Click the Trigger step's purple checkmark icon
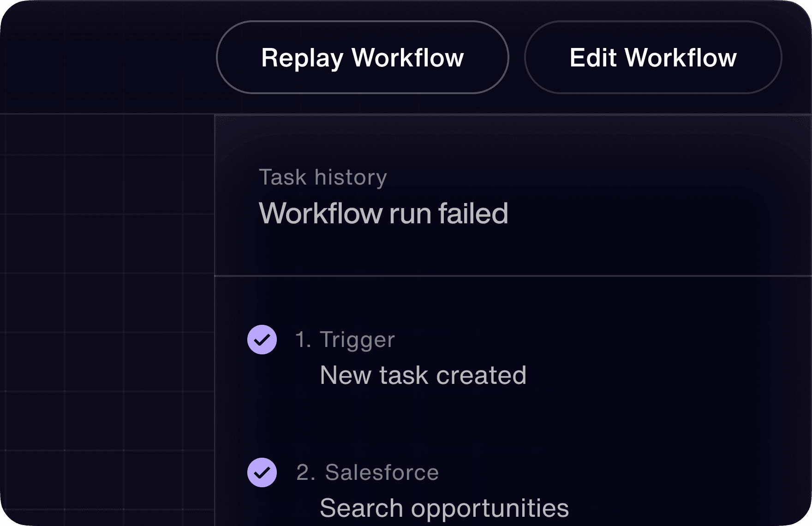Image resolution: width=812 pixels, height=526 pixels. [x=262, y=340]
